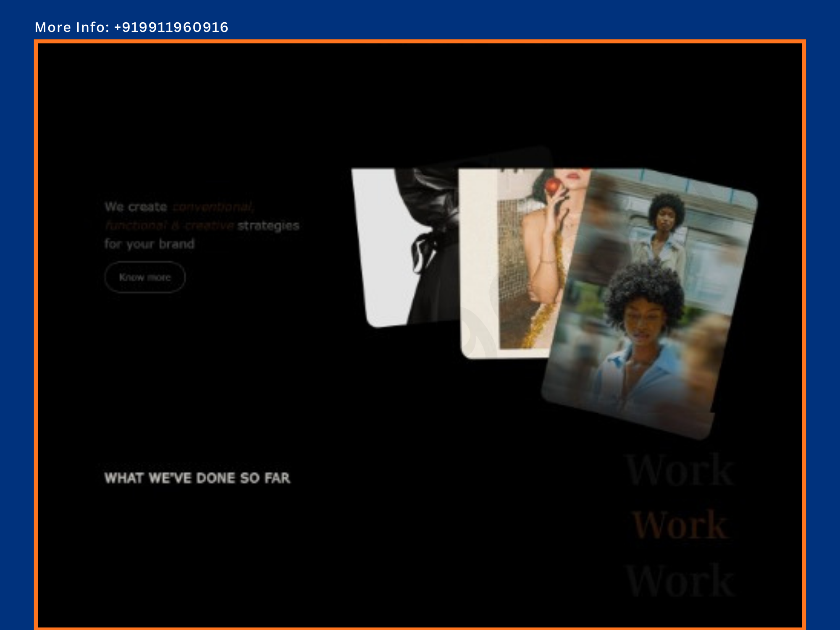Click the black leather bow on the silhouette

pyautogui.click(x=424, y=250)
